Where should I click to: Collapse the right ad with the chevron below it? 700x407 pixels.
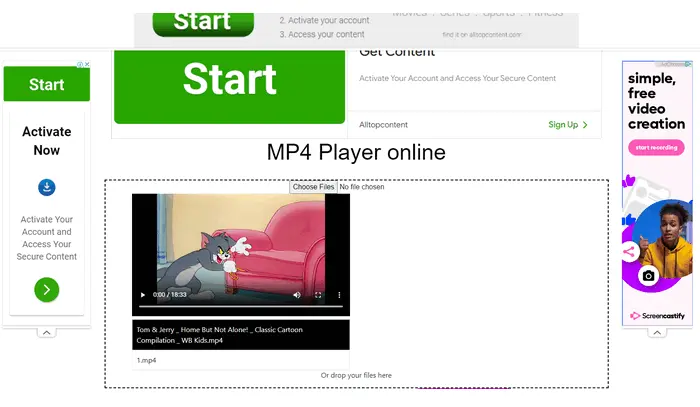[x=658, y=332]
